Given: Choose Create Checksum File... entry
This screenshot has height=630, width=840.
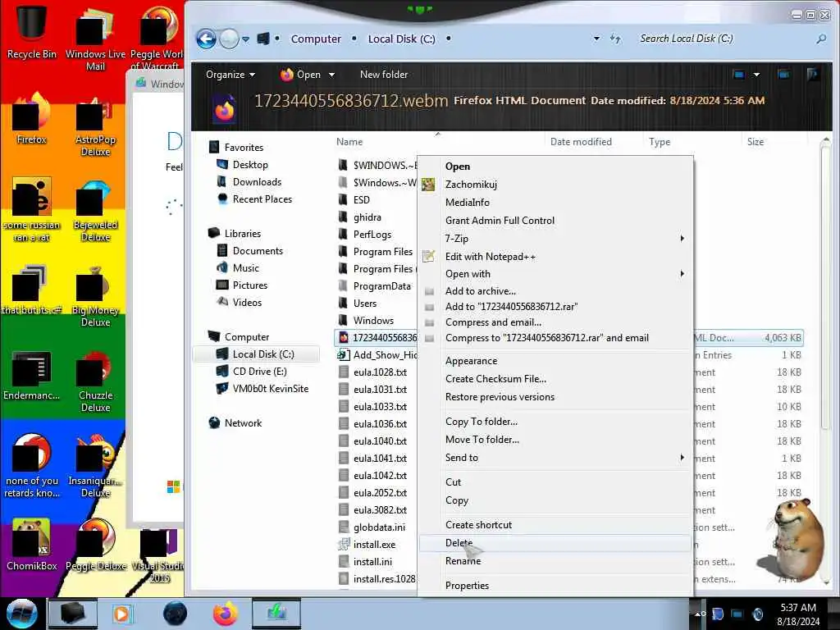Looking at the screenshot, I should 555,379.
